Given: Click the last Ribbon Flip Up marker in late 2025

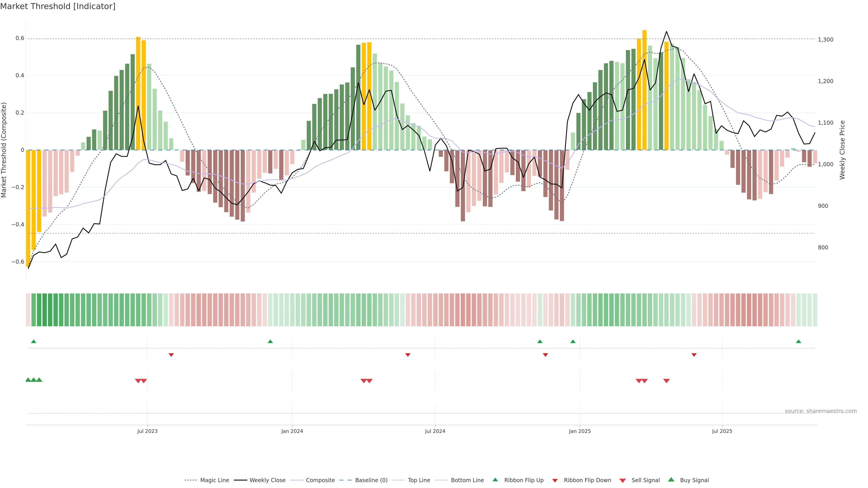Looking at the screenshot, I should pyautogui.click(x=798, y=342).
